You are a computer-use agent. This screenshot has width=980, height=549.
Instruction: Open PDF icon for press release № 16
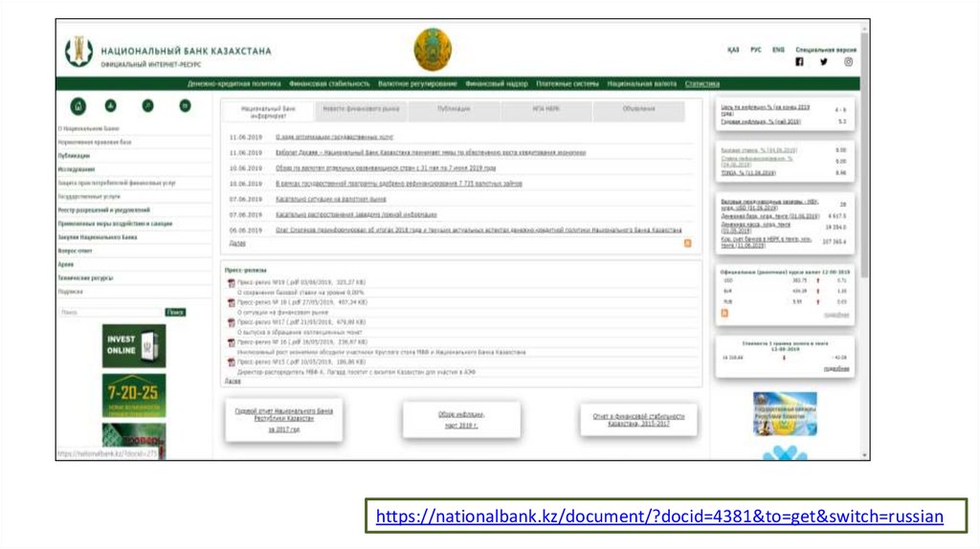pyautogui.click(x=232, y=343)
